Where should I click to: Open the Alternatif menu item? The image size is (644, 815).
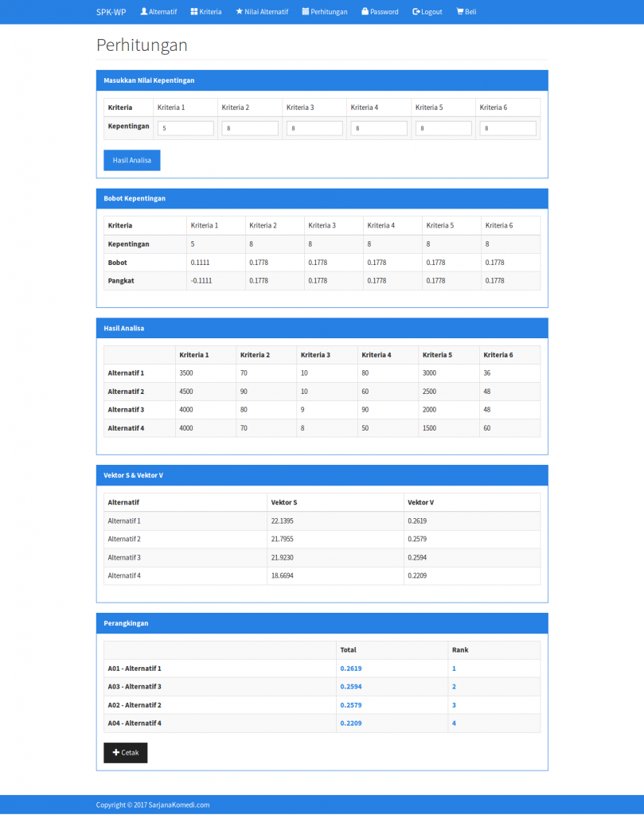point(159,11)
